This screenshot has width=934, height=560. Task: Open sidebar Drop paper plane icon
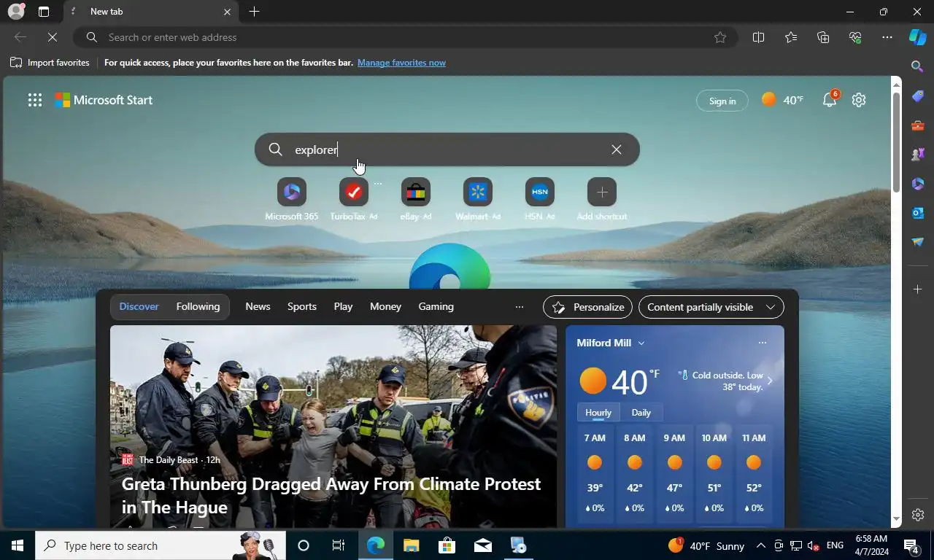tap(918, 242)
